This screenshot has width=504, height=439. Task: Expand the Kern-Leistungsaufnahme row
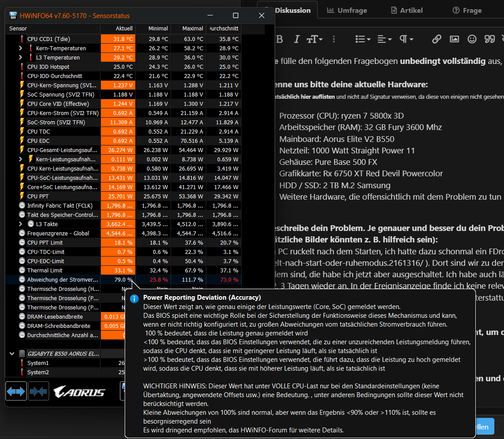pos(21,159)
